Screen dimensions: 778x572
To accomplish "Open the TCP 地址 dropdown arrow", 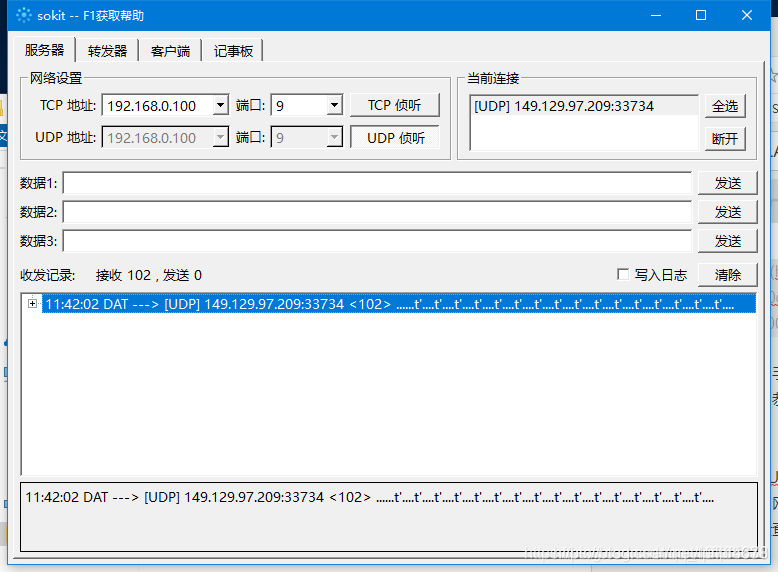I will click(x=220, y=105).
